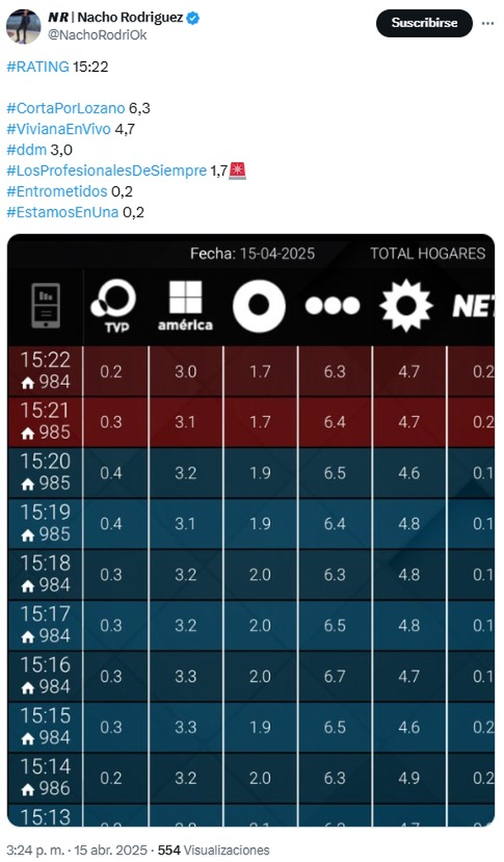Click the sun-shaped El Trece logo
Screen dimensions: 504x862
click(406, 306)
